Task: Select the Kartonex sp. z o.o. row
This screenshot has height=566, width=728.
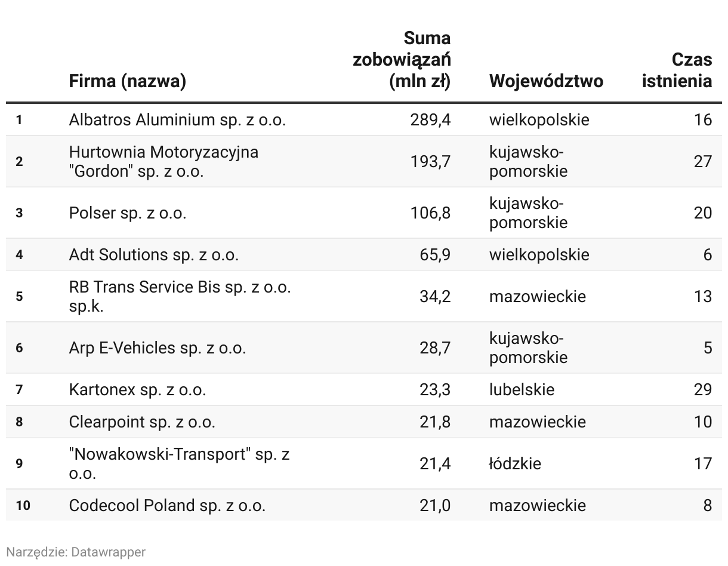Action: click(x=364, y=390)
